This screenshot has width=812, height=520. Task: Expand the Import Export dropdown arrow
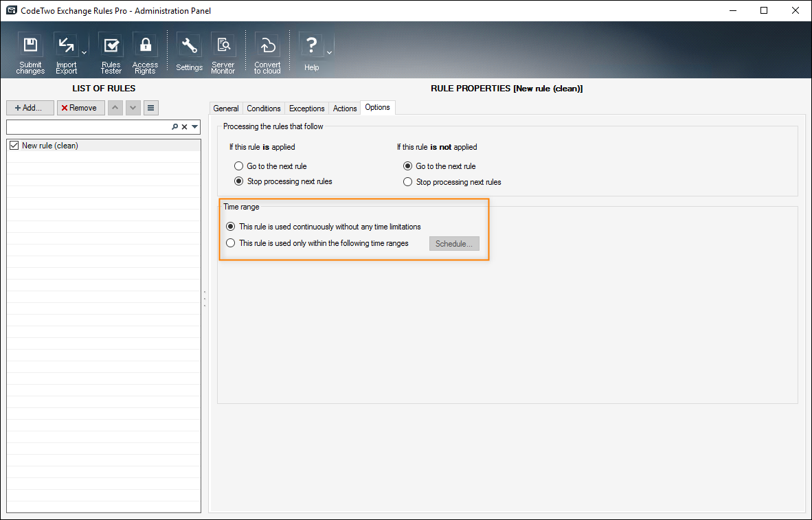click(x=84, y=53)
